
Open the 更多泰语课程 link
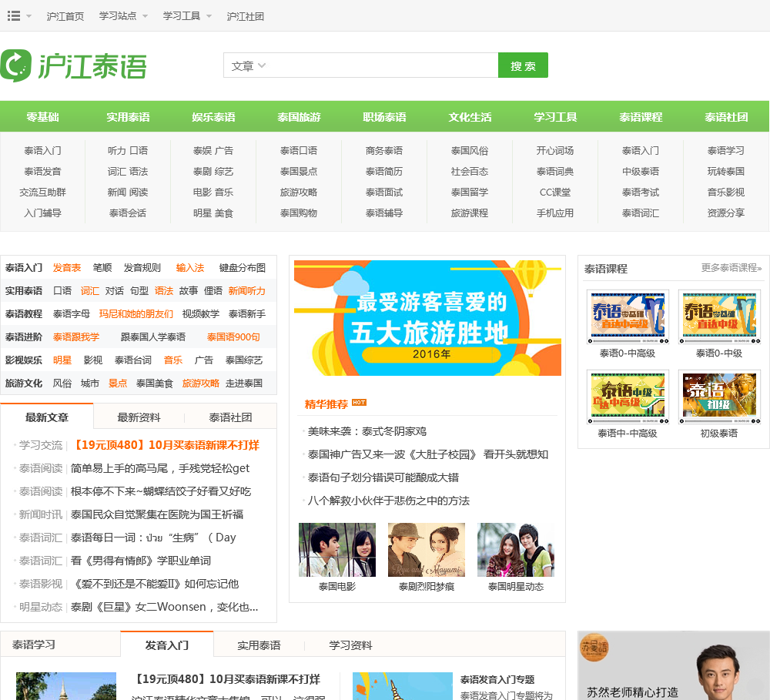(731, 268)
